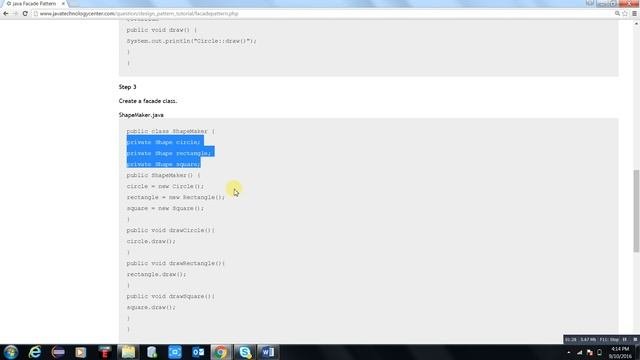Click the 'public void draw() {' line
This screenshot has height=360, width=640.
tap(162, 30)
